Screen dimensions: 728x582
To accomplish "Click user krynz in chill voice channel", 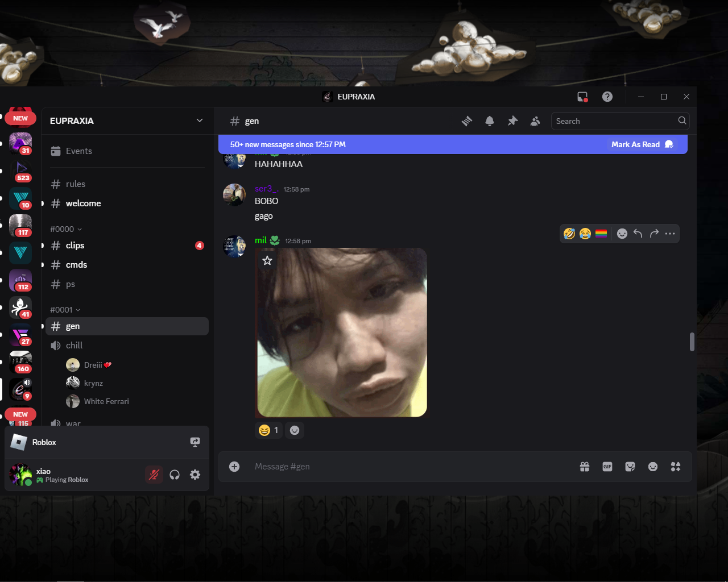I will click(x=135, y=383).
